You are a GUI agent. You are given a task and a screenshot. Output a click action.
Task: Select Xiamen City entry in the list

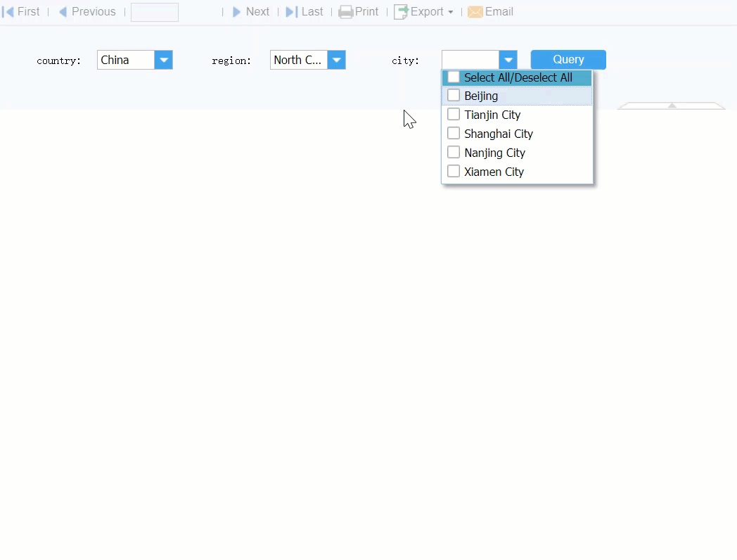tap(493, 171)
